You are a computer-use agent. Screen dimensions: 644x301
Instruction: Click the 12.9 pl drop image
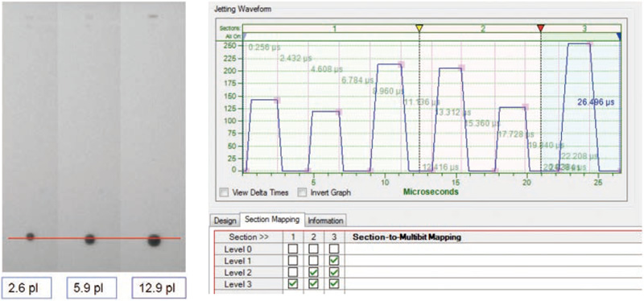154,240
